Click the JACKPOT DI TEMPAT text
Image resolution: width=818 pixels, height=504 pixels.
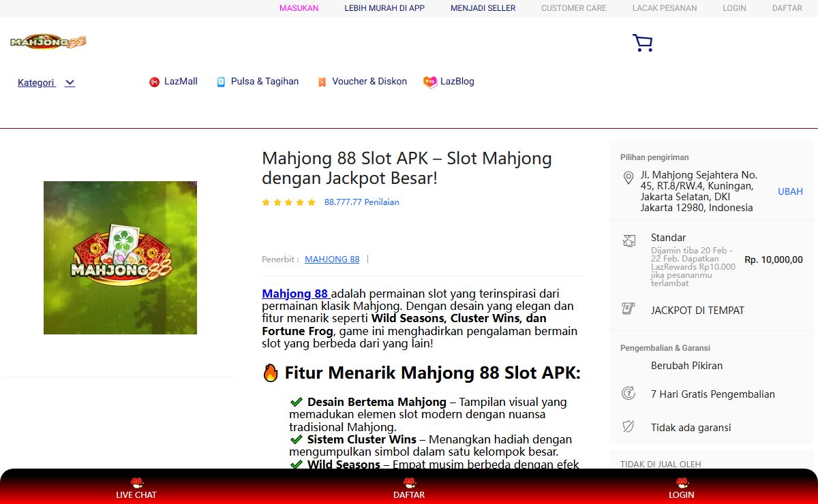697,311
